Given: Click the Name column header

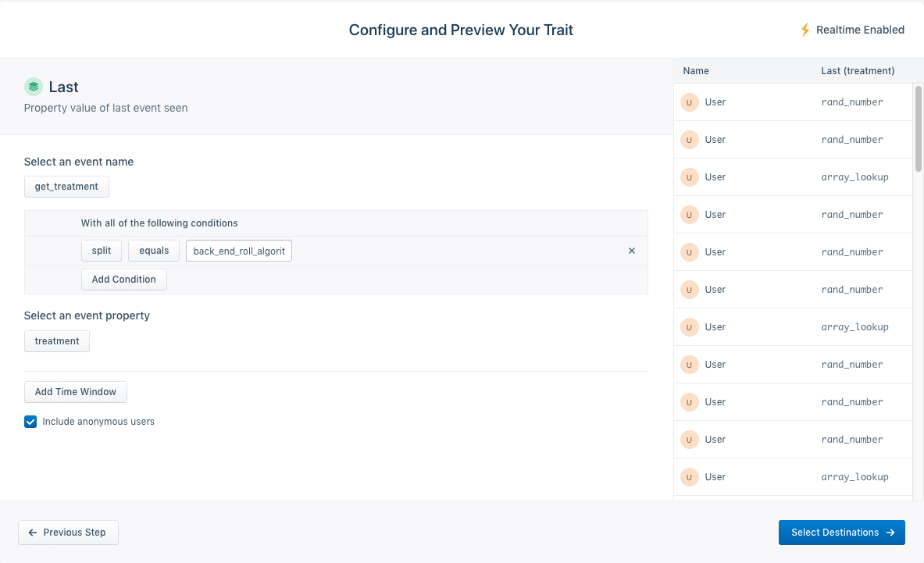Looking at the screenshot, I should click(696, 71).
